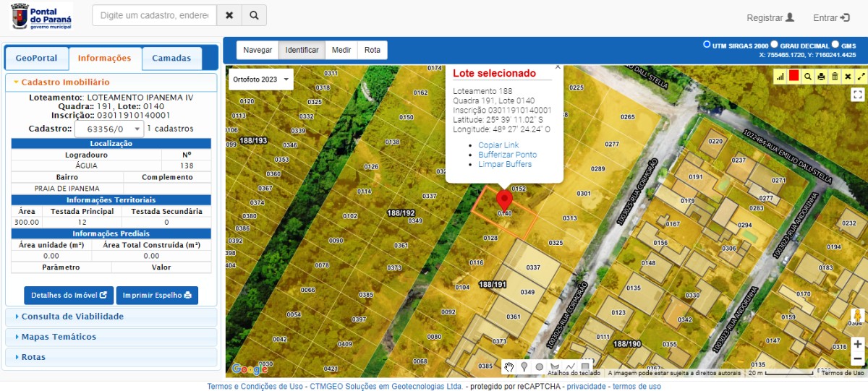Viewport: 868px width, 391px height.
Task: Open the Ortofoto 2023 basemap dropdown
Action: [260, 79]
